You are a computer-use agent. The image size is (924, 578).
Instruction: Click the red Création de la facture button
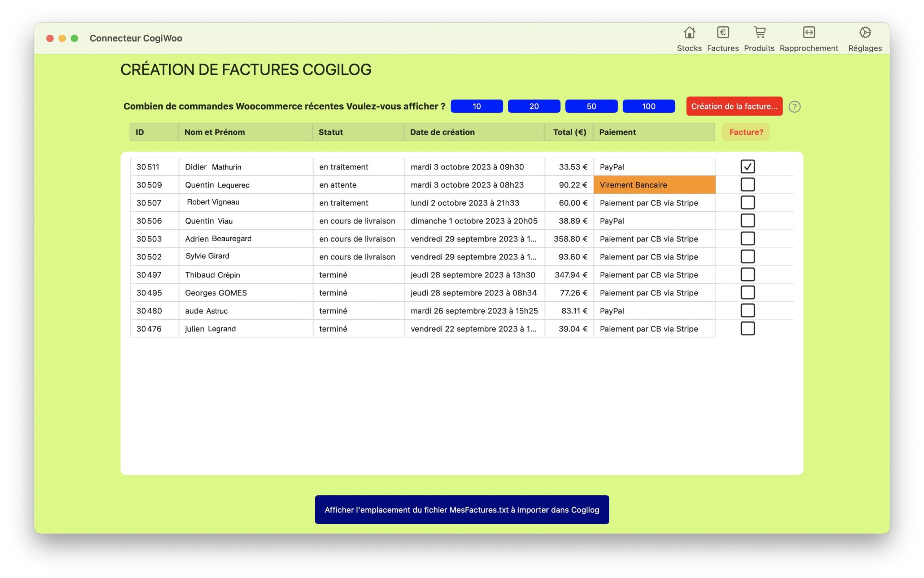click(734, 106)
